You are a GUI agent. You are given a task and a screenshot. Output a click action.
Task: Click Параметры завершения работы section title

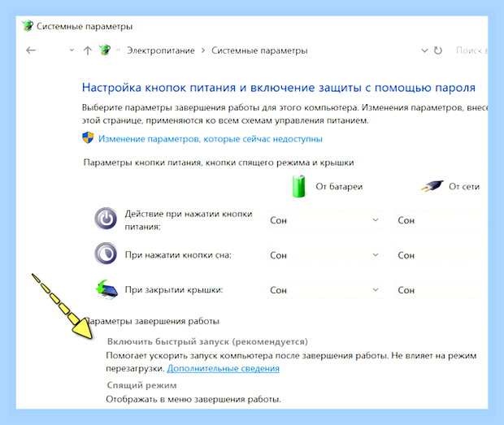point(152,321)
